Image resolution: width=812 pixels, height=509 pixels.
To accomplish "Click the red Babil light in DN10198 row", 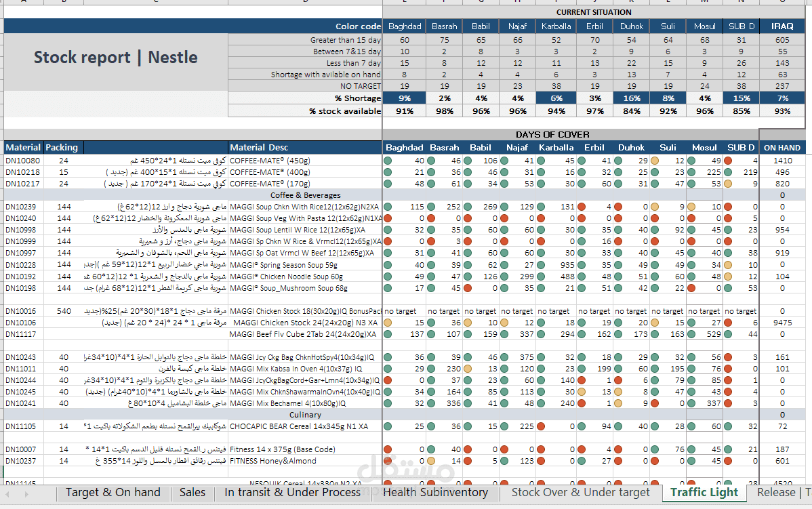I will 468,289.
